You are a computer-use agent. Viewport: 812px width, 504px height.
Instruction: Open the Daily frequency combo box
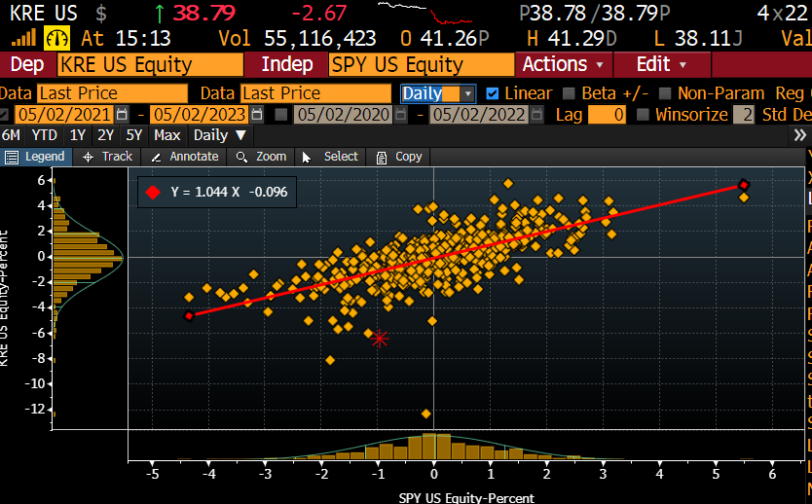[437, 93]
